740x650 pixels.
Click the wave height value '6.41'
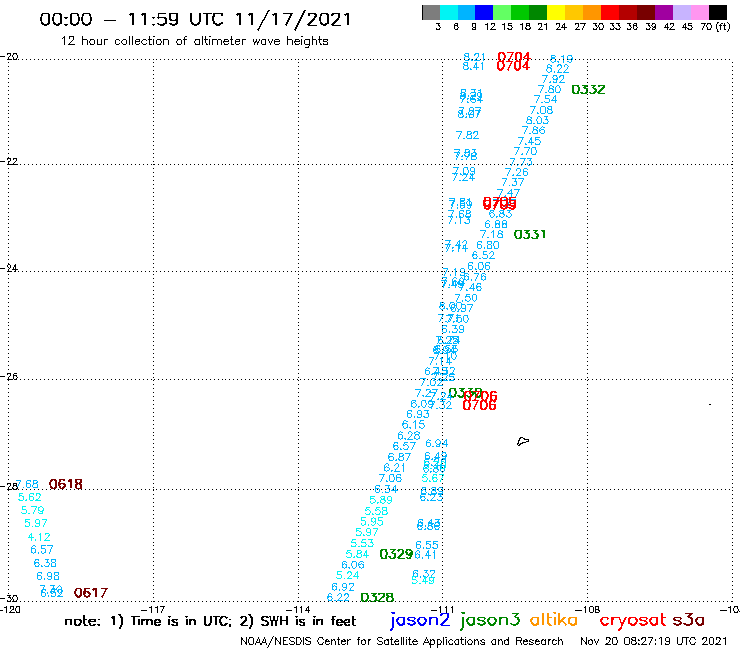[x=426, y=554]
